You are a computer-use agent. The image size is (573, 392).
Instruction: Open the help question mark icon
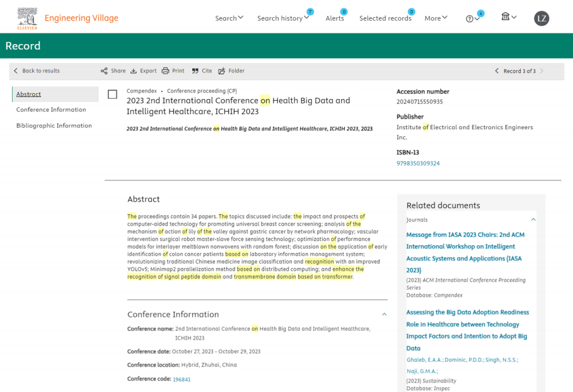click(470, 19)
